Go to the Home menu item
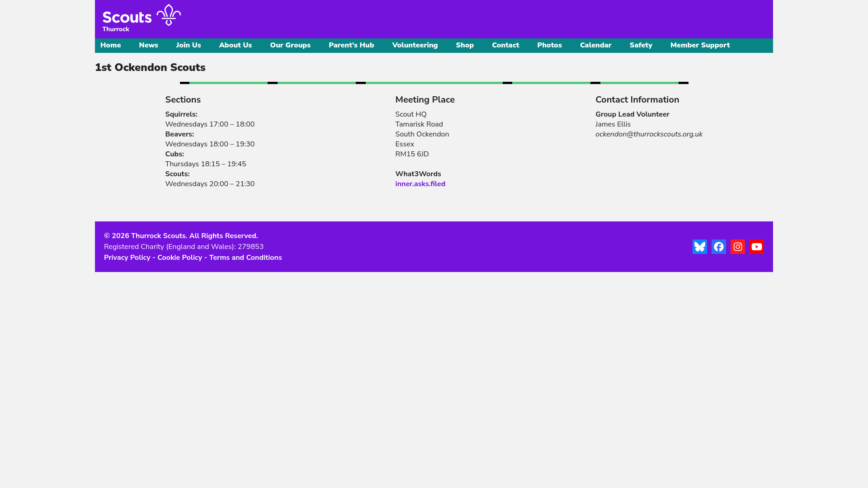 tap(111, 45)
